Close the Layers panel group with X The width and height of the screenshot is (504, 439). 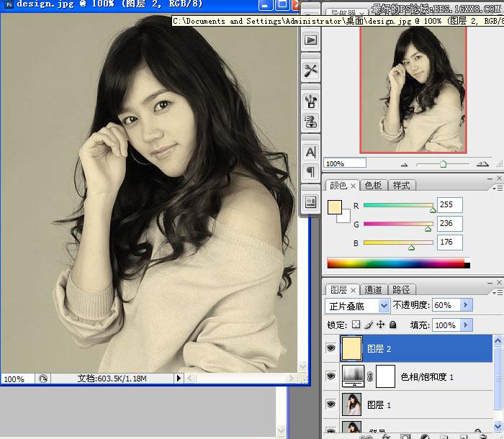pos(499,283)
